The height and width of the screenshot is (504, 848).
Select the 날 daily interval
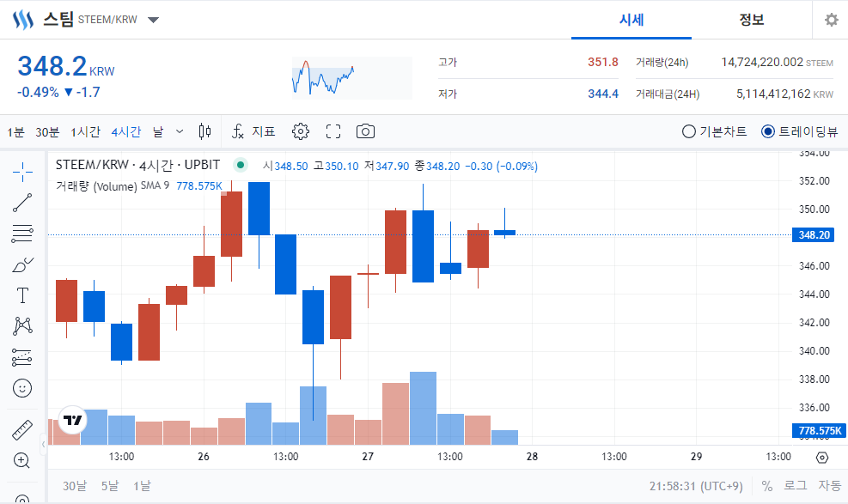click(x=158, y=132)
